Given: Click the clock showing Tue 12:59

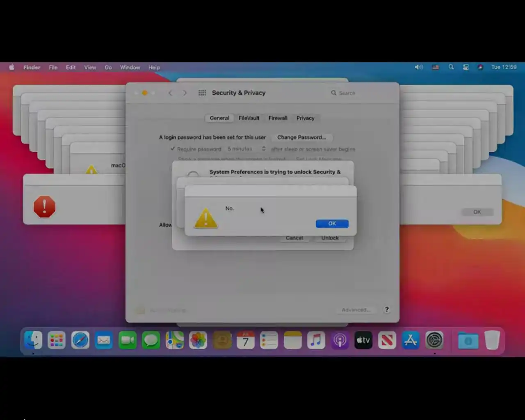Looking at the screenshot, I should [x=504, y=67].
